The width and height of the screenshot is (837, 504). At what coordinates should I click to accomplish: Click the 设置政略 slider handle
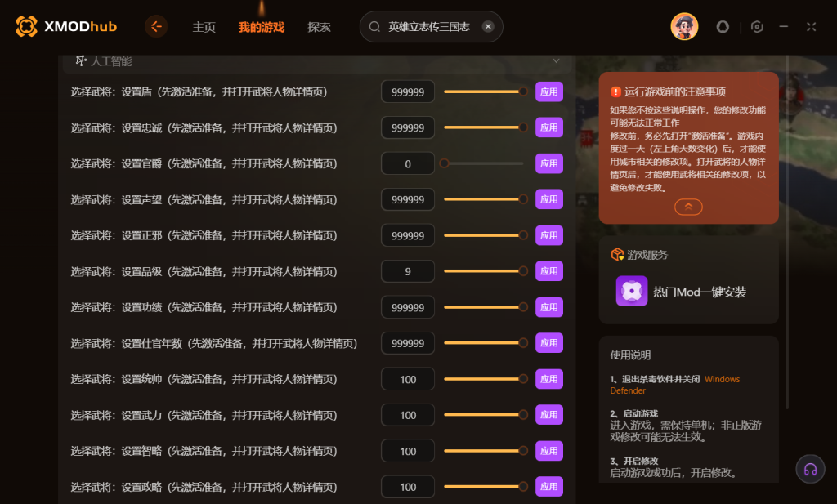click(523, 486)
